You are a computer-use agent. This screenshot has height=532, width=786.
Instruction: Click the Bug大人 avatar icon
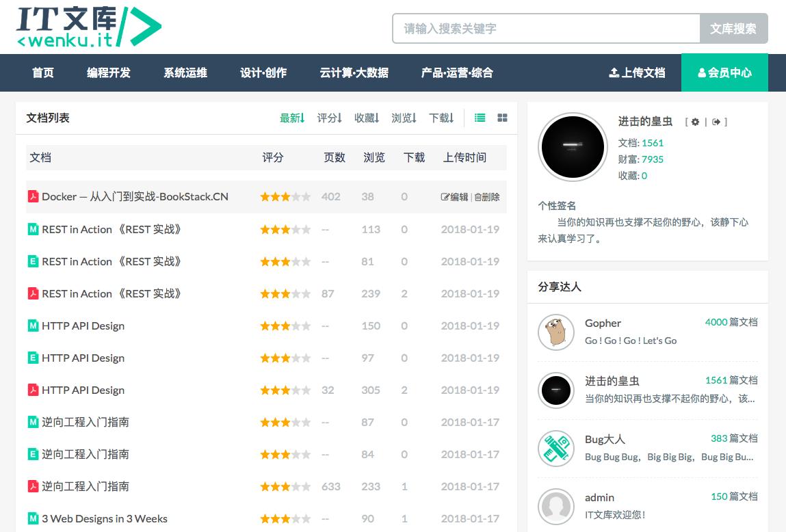click(x=555, y=448)
